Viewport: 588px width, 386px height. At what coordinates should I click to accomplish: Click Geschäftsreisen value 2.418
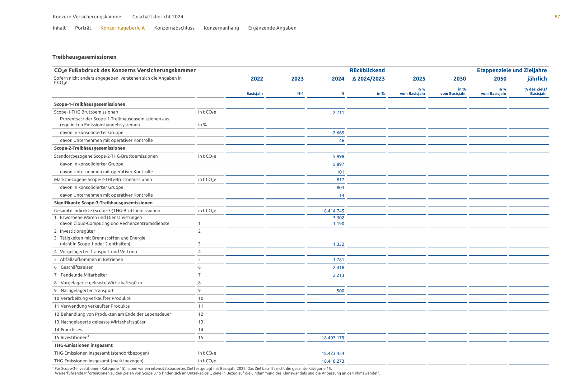[x=338, y=267]
